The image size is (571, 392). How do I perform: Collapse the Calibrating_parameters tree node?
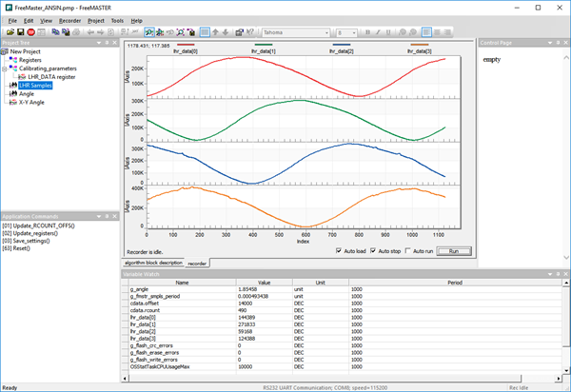(5, 69)
